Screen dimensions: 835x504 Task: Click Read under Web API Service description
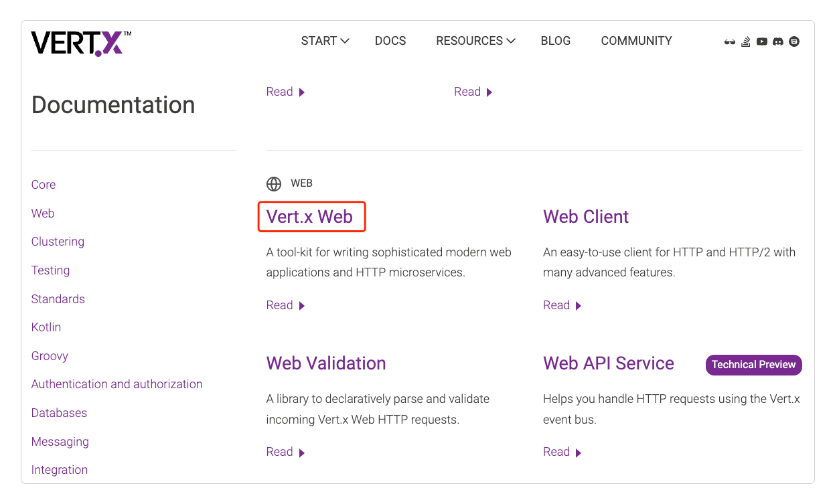(562, 452)
